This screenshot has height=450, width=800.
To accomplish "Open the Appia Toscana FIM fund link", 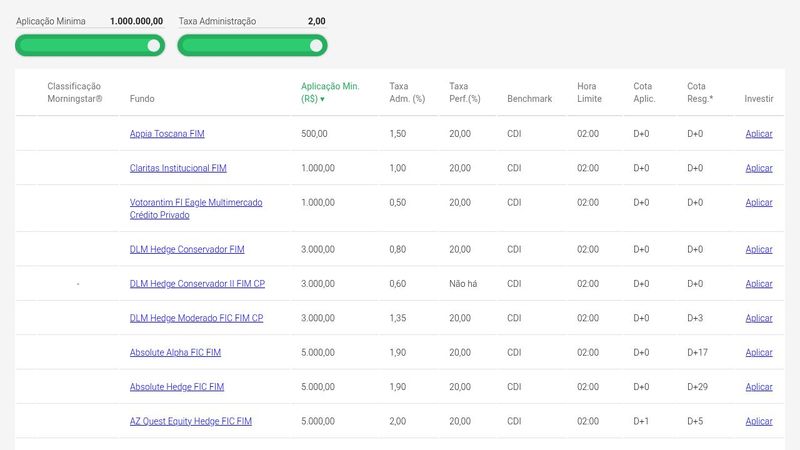I will (x=167, y=134).
